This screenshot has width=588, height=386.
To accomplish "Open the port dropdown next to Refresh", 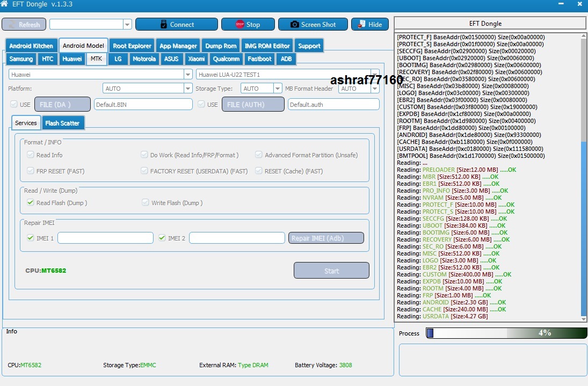I will pyautogui.click(x=127, y=24).
